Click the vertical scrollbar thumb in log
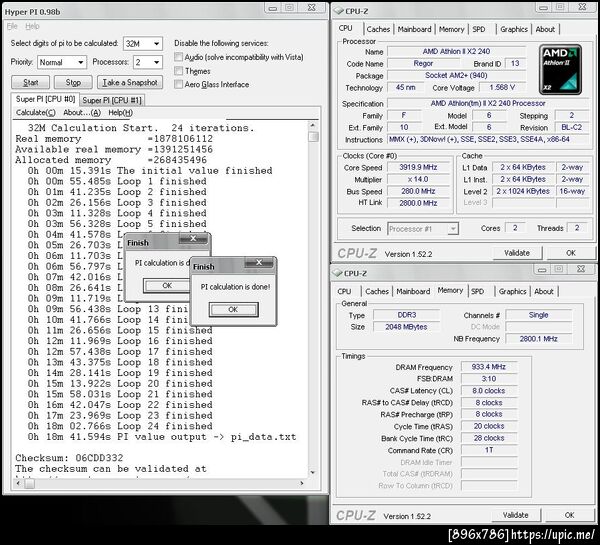This screenshot has width=600, height=545. tap(313, 136)
